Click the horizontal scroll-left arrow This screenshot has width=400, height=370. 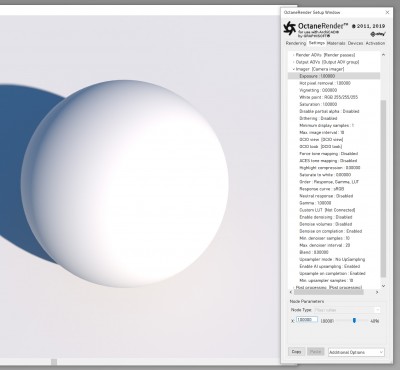[291, 292]
